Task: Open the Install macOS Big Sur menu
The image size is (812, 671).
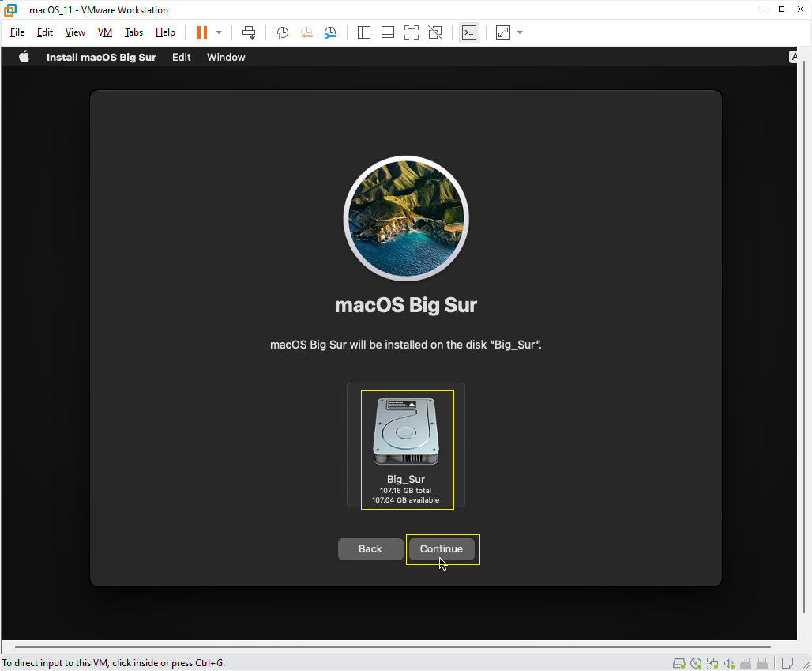Action: tap(101, 58)
